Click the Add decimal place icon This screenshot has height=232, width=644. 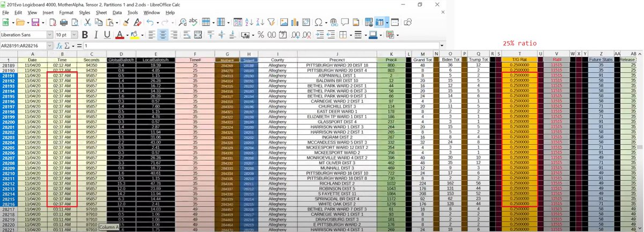point(295,35)
